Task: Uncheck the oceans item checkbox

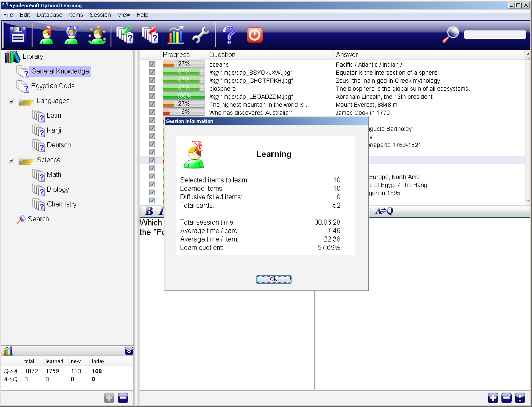Action: (152, 64)
